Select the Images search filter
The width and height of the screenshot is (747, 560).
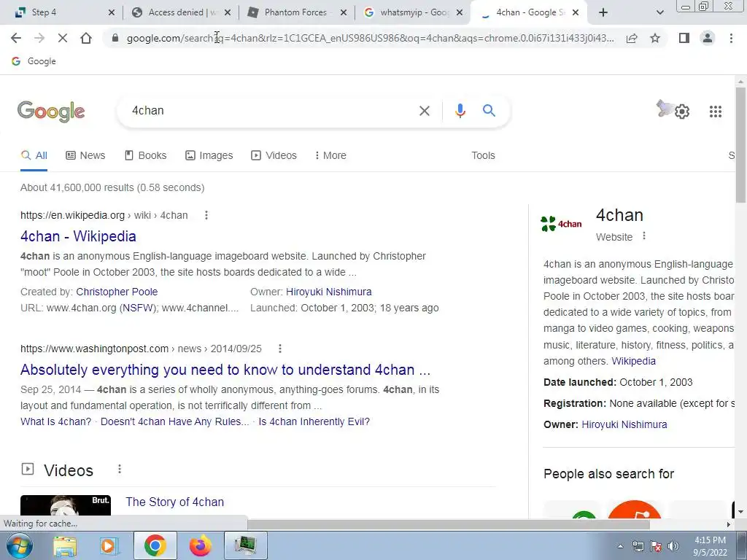(209, 155)
